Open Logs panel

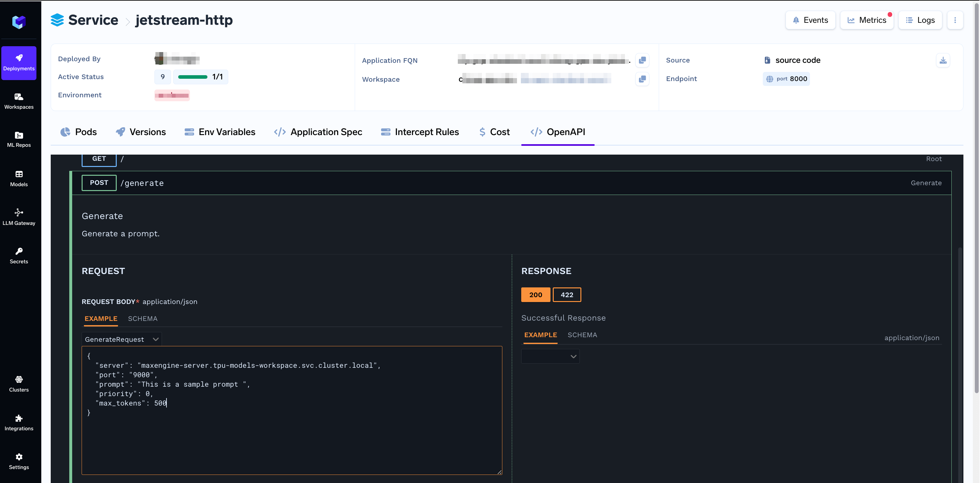tap(920, 20)
